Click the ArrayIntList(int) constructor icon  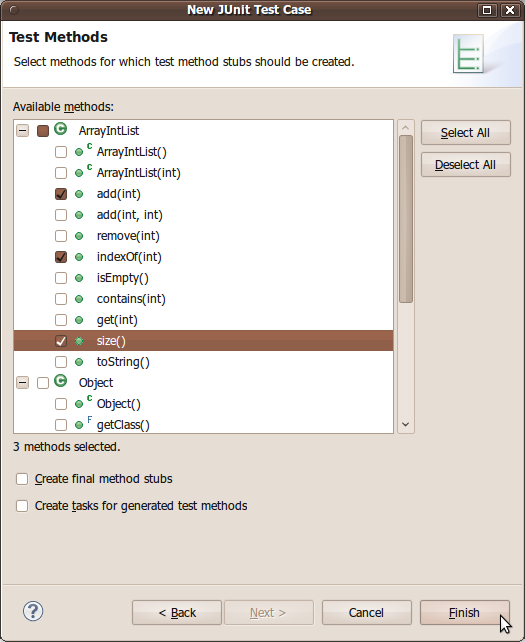pos(83,171)
